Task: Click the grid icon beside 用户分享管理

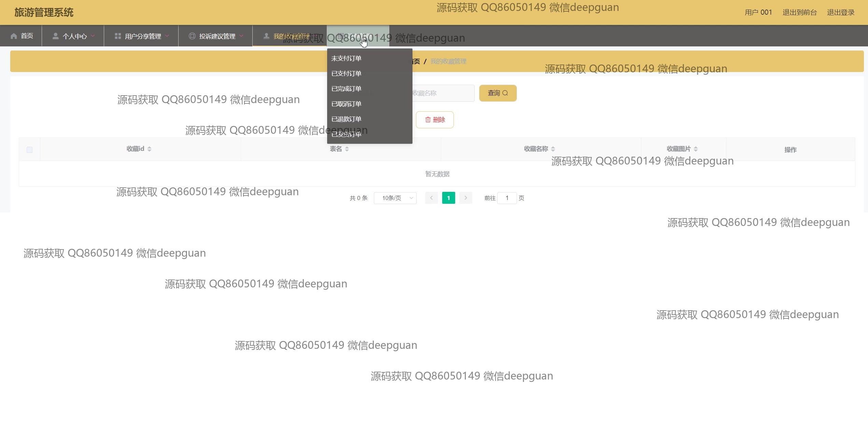Action: pyautogui.click(x=118, y=36)
